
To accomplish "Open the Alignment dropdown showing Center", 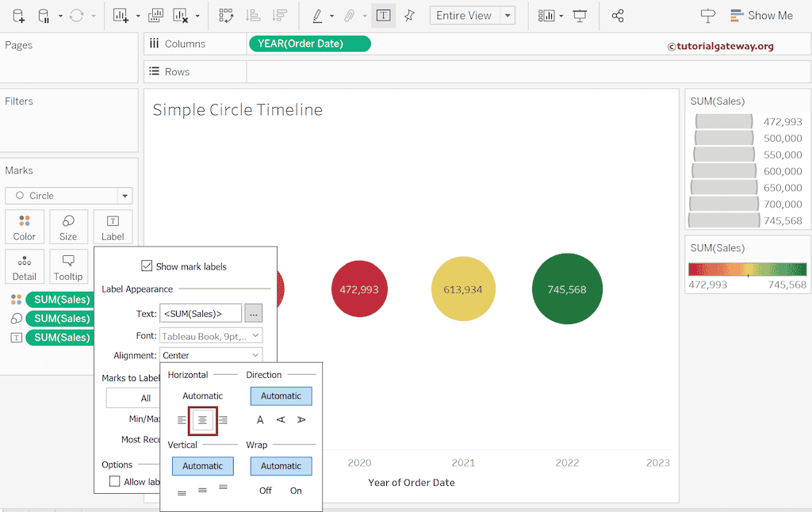I will coord(211,355).
